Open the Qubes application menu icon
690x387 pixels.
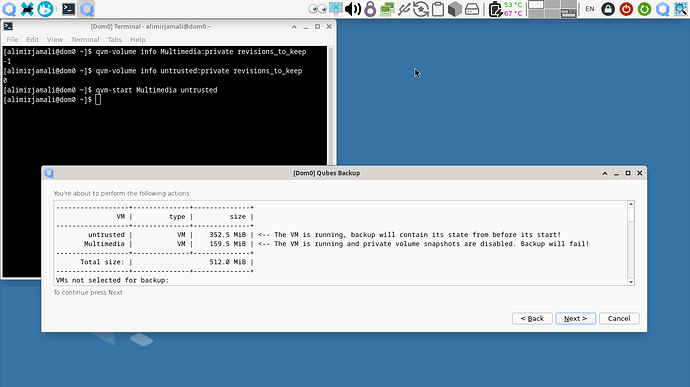coord(9,9)
